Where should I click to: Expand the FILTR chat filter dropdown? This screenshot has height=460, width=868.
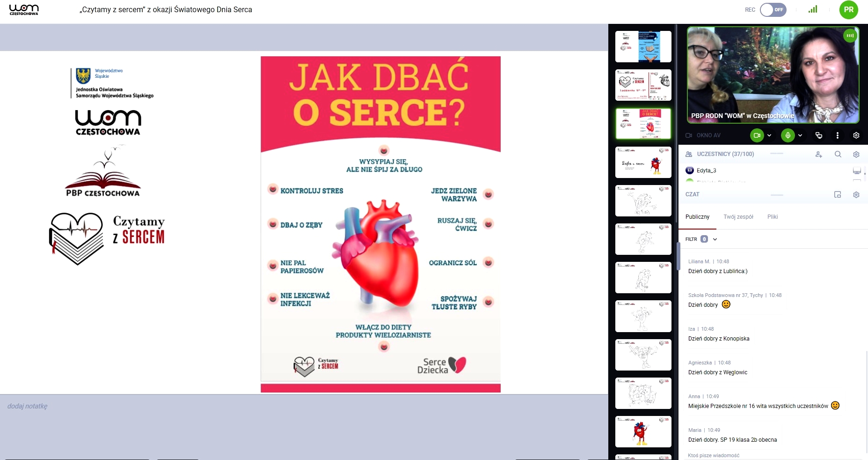click(715, 239)
